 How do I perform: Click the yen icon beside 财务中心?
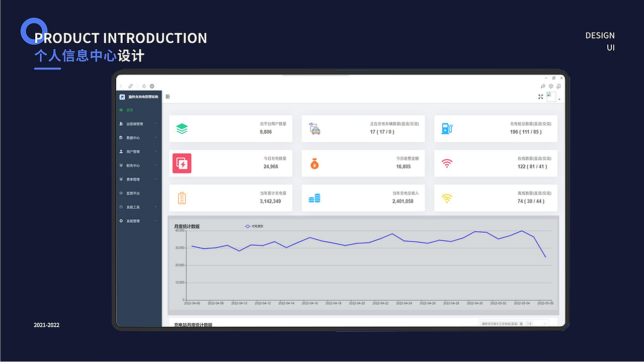click(x=121, y=165)
